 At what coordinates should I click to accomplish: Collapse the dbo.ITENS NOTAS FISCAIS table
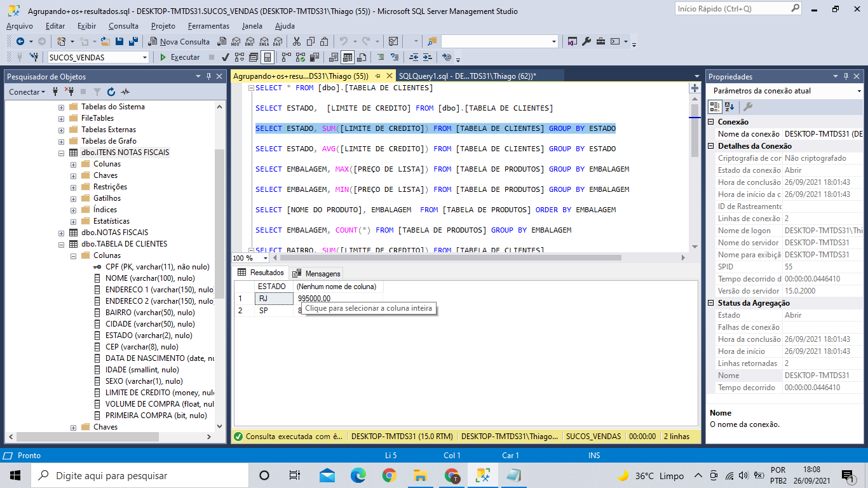(62, 152)
